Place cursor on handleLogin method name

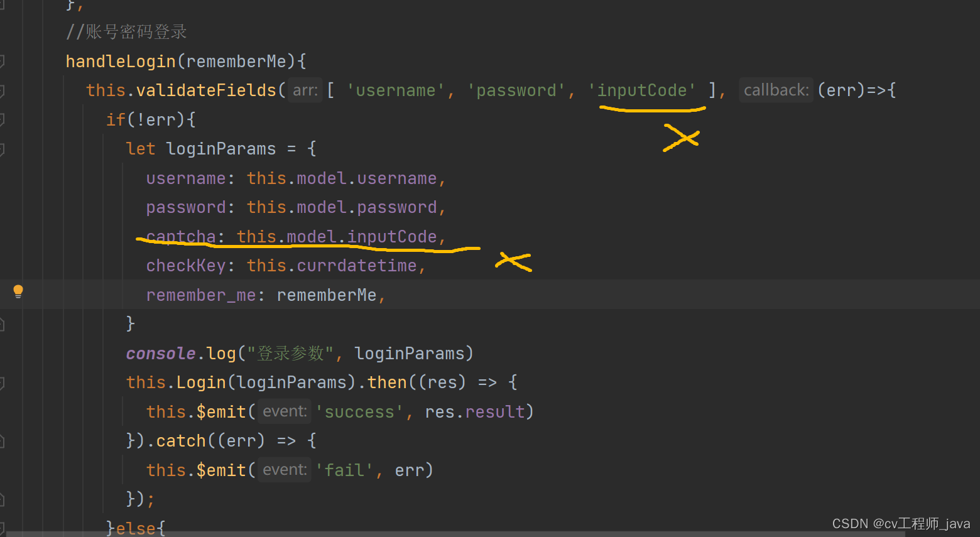[121, 62]
